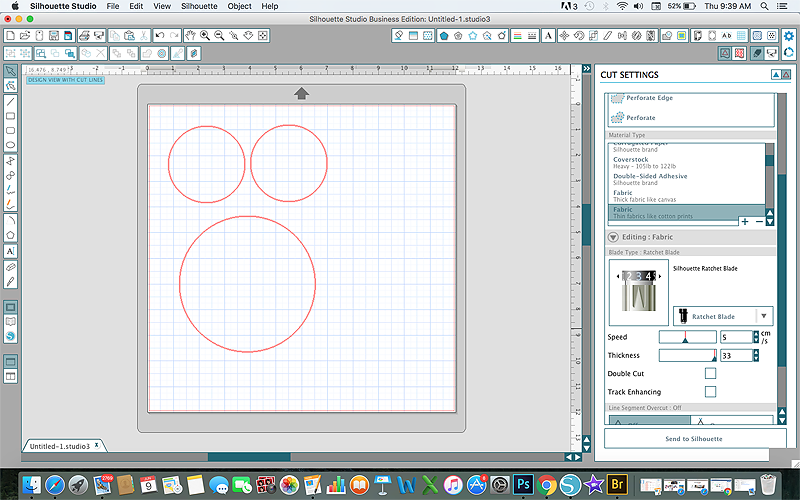Select the Draw an Ellipse tool
800x500 pixels.
10,145
